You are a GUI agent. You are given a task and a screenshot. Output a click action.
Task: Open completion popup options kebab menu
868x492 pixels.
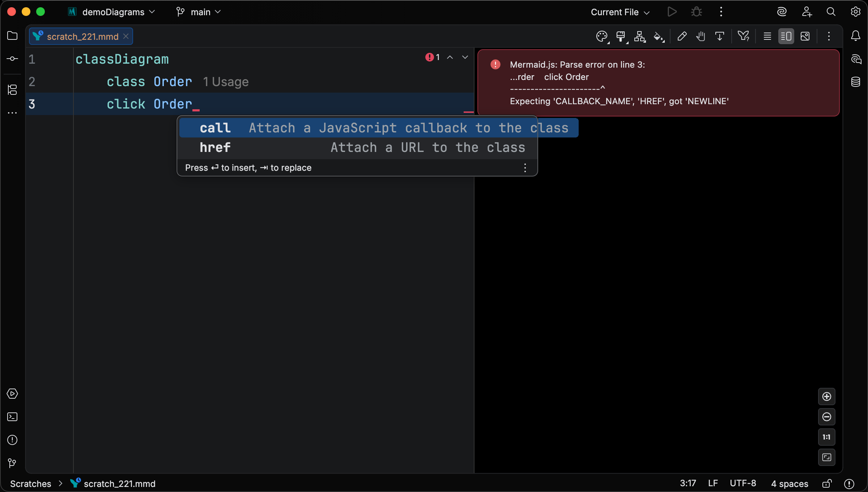(525, 167)
